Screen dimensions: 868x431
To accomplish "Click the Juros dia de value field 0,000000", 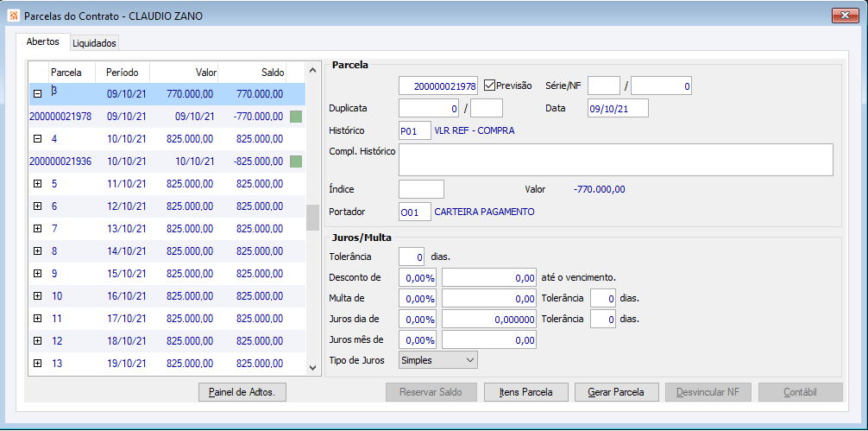I will pos(489,319).
